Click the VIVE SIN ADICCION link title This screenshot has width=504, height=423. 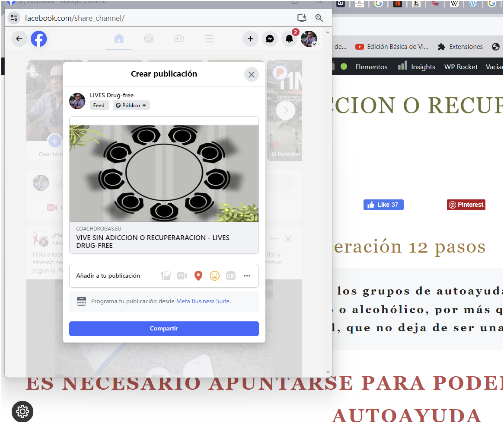pyautogui.click(x=153, y=242)
